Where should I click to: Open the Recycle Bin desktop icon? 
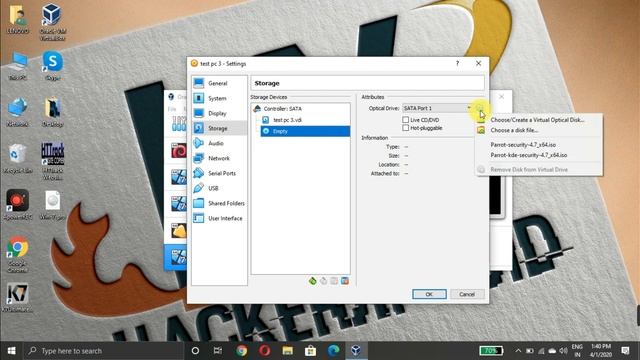18,158
